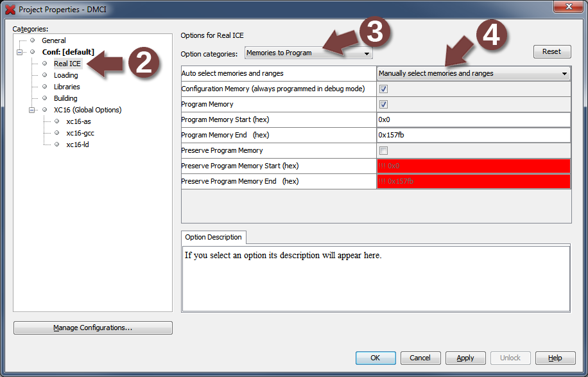Open the Libraries category

click(67, 87)
